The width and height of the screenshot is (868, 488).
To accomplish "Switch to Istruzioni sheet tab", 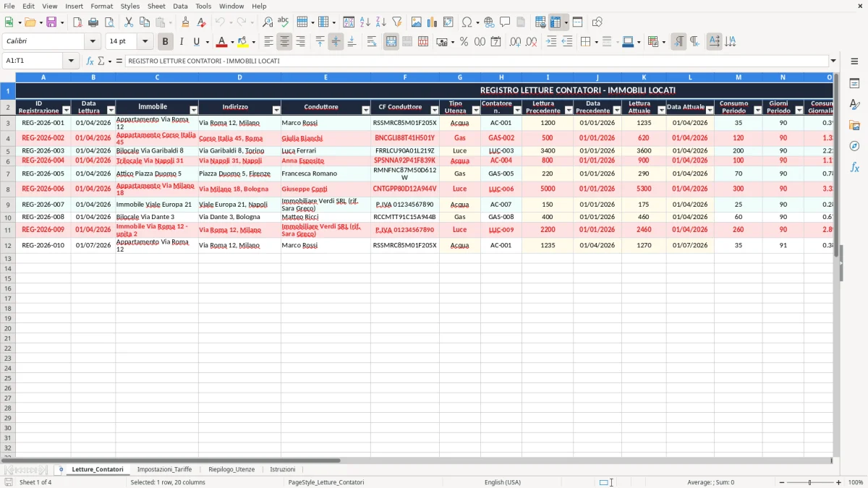I will [283, 469].
